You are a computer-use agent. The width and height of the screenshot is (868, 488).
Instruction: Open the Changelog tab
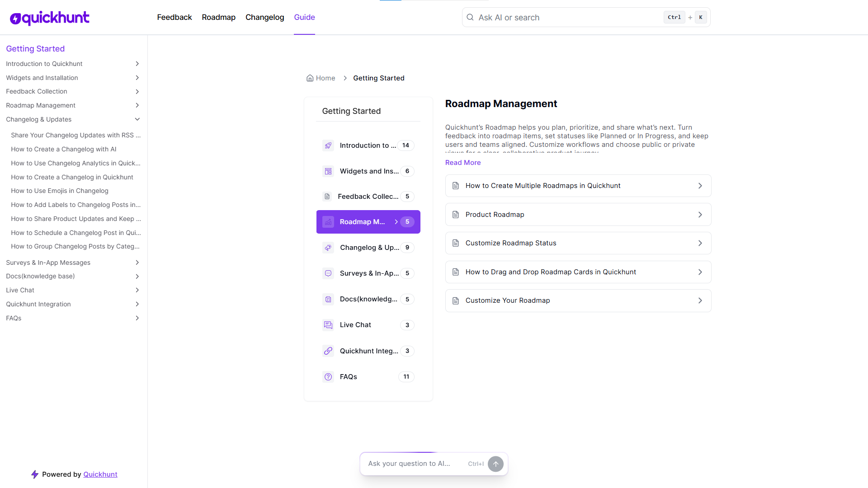[265, 17]
